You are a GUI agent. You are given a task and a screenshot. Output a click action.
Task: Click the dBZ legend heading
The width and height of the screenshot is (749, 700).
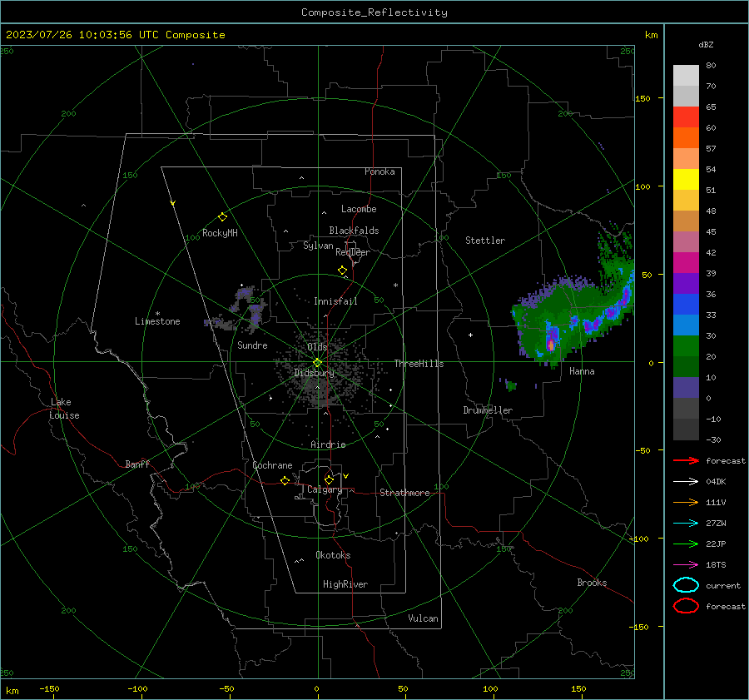click(706, 44)
